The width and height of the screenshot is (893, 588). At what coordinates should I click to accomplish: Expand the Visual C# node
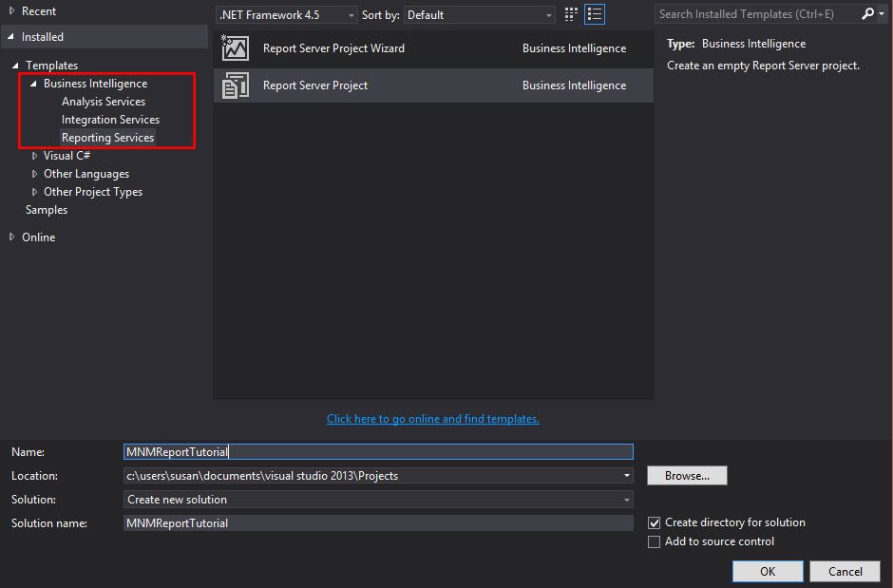(36, 155)
